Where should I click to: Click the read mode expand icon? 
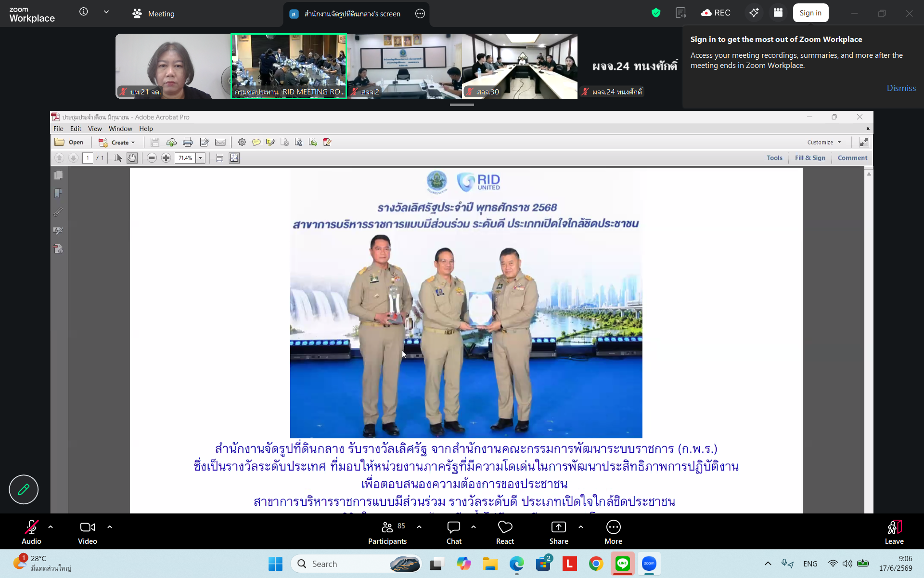point(864,142)
